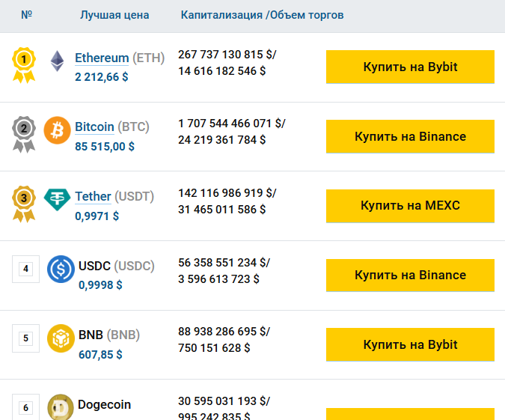
Task: Sort by Лучшая цена column header
Action: [x=114, y=15]
